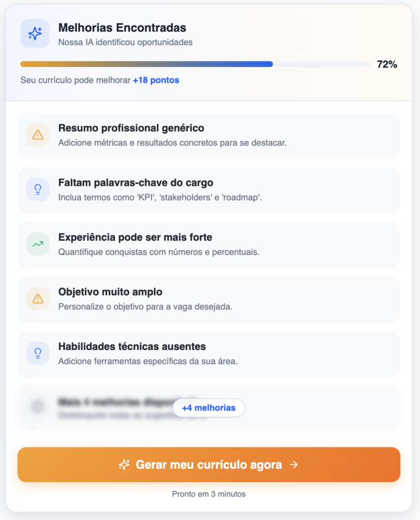Image resolution: width=420 pixels, height=520 pixels.
Task: Click the +18 pontos link
Action: coord(156,80)
